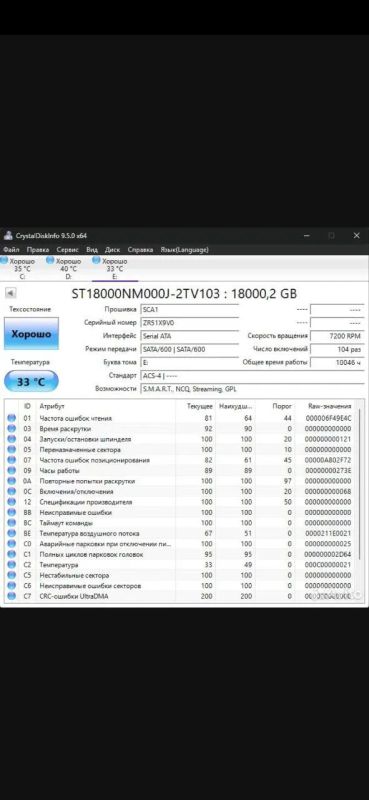This screenshot has width=369, height=800.
Task: Click raw value 000006F49E4C in row 01
Action: (x=328, y=418)
